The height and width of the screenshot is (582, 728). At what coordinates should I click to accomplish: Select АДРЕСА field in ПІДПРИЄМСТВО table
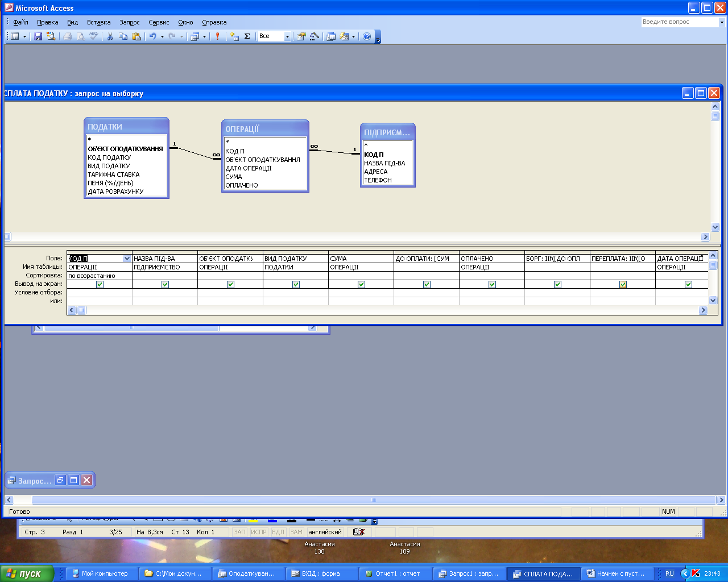point(376,172)
